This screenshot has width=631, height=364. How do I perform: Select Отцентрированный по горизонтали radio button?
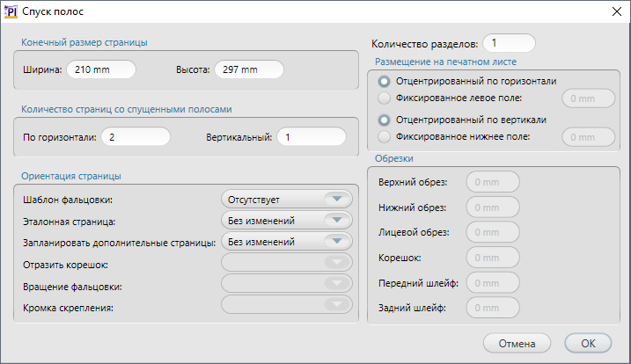point(384,81)
